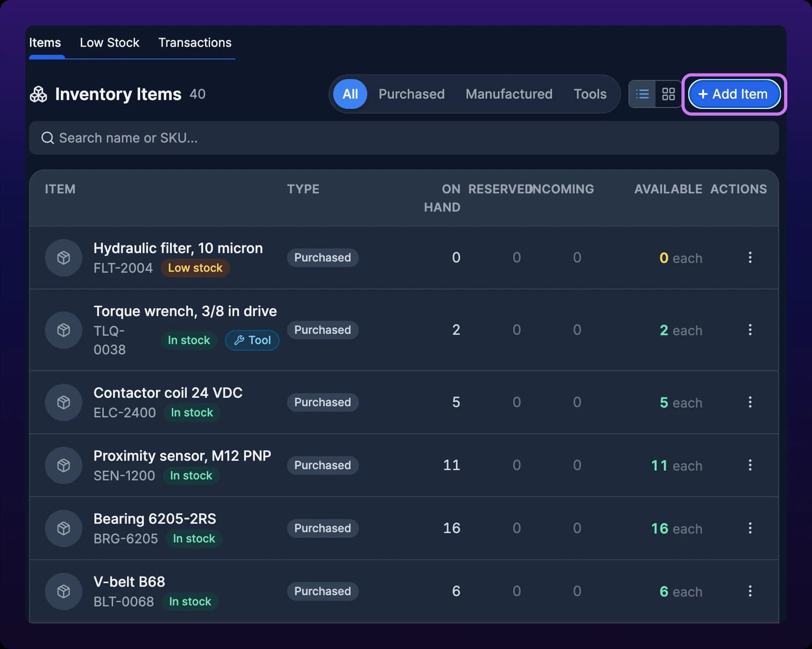Click the search magnifier icon
Image resolution: width=812 pixels, height=649 pixels.
click(48, 138)
